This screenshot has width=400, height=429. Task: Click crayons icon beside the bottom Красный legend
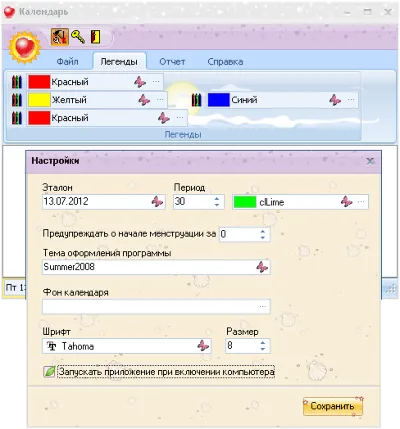[x=17, y=118]
